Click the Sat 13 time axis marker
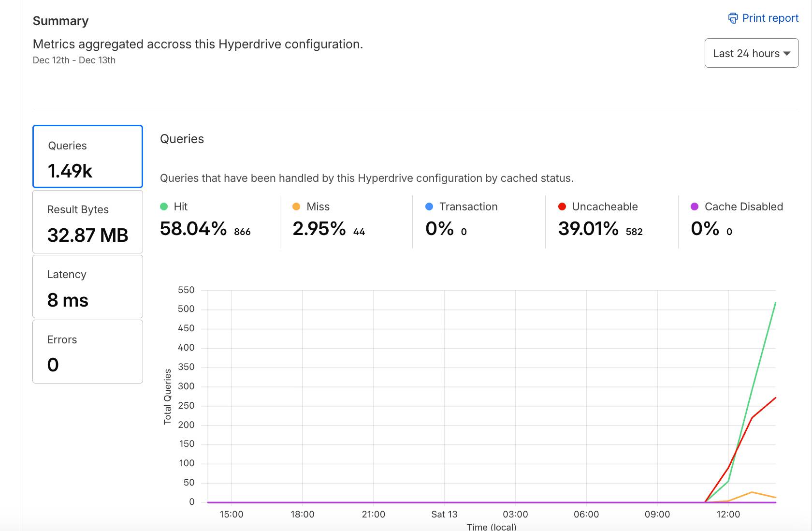The image size is (812, 531). [444, 514]
